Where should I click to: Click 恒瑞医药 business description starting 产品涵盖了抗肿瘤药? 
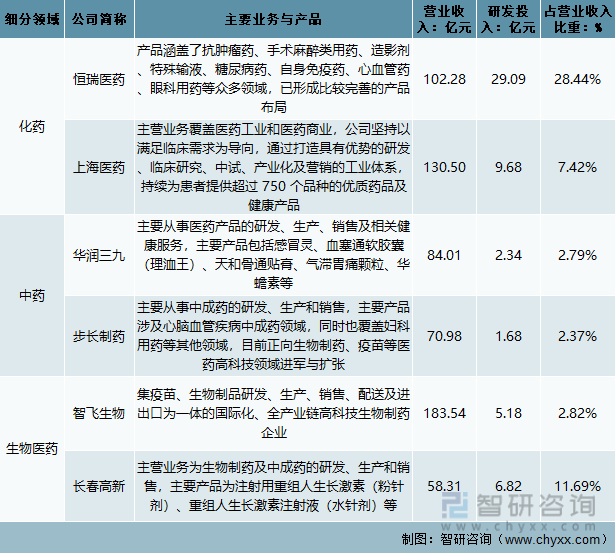tap(273, 79)
